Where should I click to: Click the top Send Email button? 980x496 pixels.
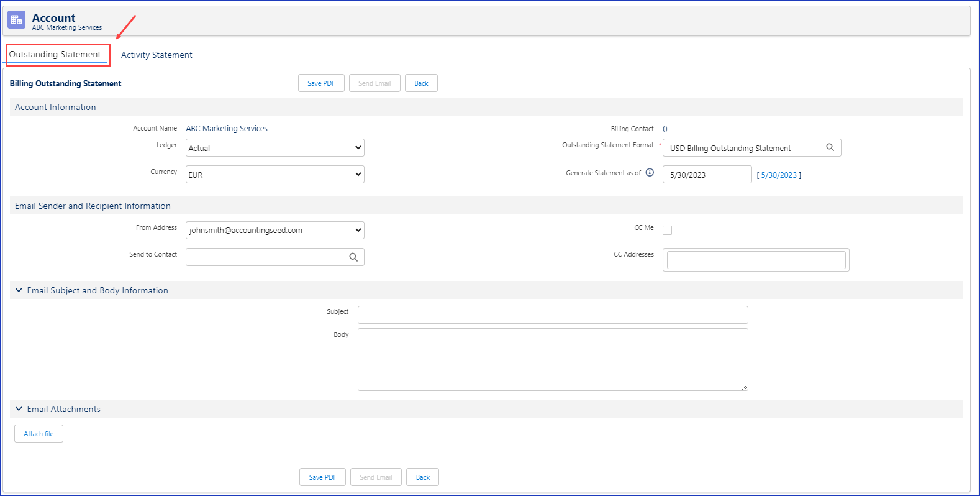click(x=374, y=83)
